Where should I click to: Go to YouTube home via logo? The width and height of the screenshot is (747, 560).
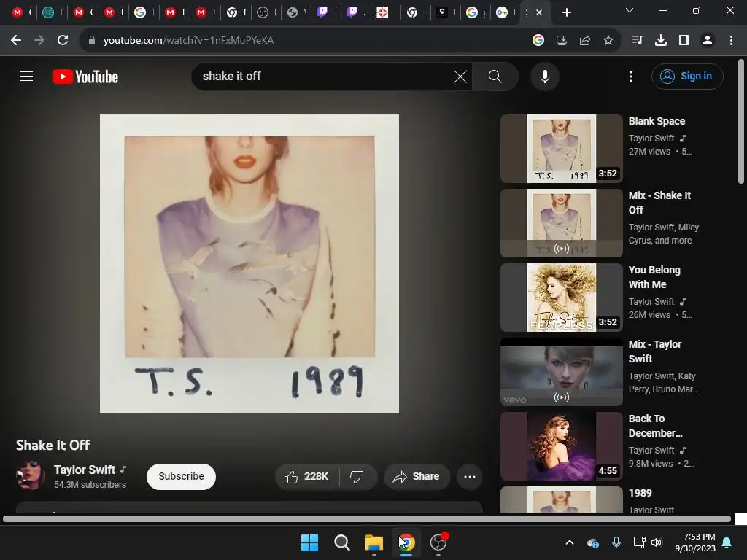pos(85,77)
